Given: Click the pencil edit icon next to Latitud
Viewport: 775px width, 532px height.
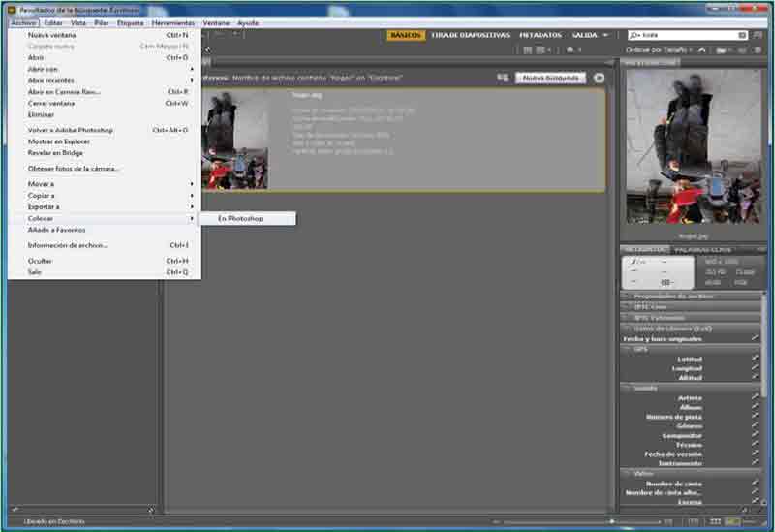Looking at the screenshot, I should pyautogui.click(x=755, y=359).
